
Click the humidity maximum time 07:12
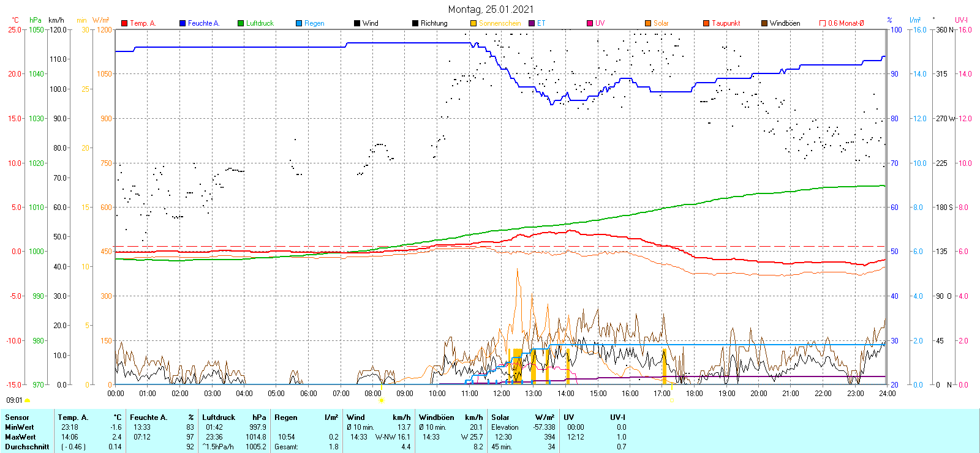pyautogui.click(x=142, y=437)
